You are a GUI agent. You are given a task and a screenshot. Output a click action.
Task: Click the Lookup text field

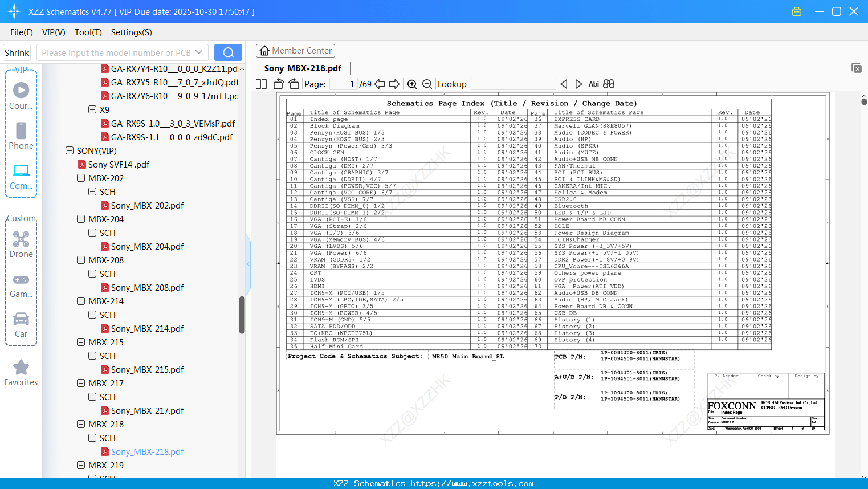[x=513, y=84]
